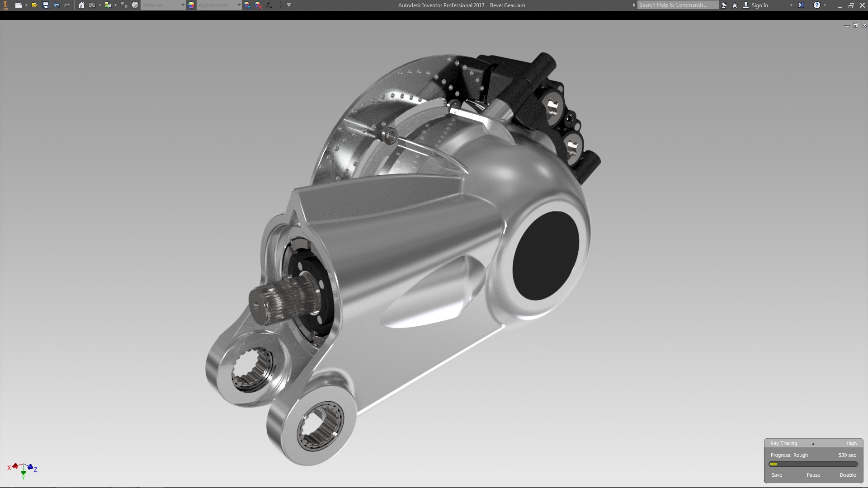Click the Autodesk Exchange X icon
This screenshot has width=868, height=488.
pyautogui.click(x=801, y=5)
